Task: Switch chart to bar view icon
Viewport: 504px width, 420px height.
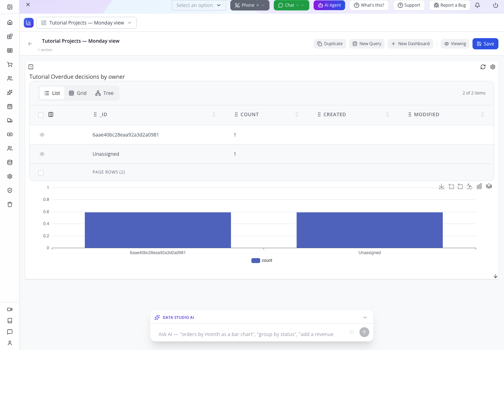Action: point(479,187)
